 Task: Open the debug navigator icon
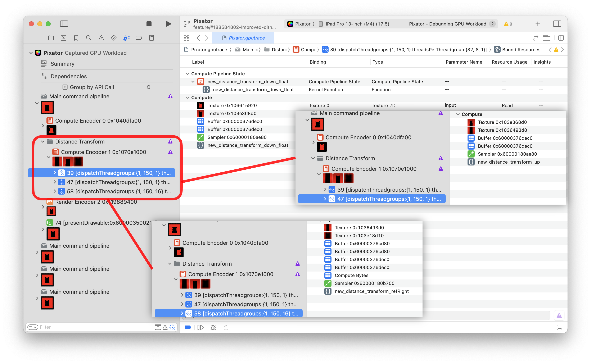[x=126, y=38]
